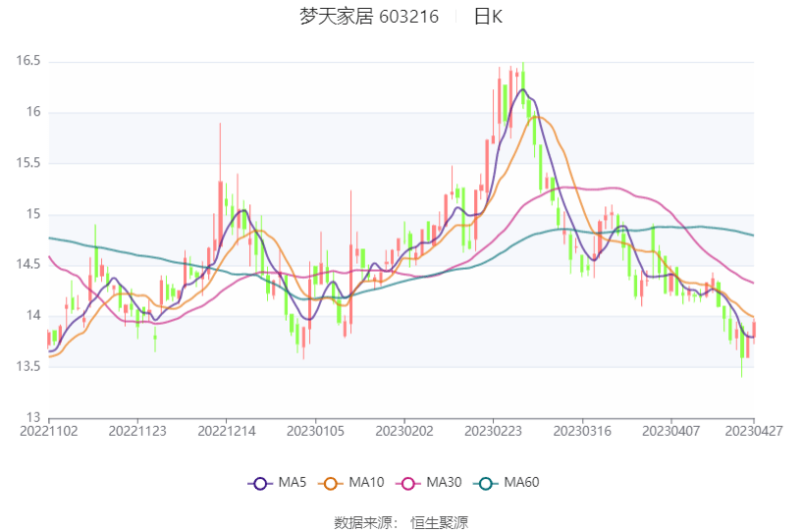Click the x-axis date 20230407

(x=670, y=431)
